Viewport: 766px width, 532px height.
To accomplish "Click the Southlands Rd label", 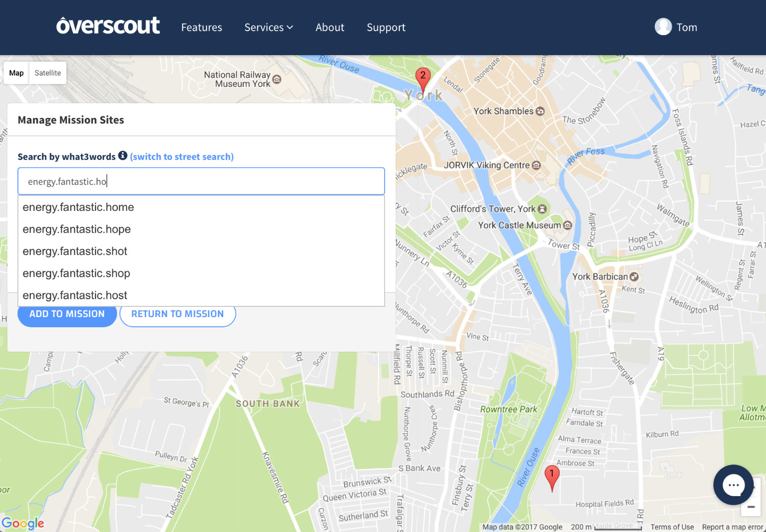I will click(427, 394).
